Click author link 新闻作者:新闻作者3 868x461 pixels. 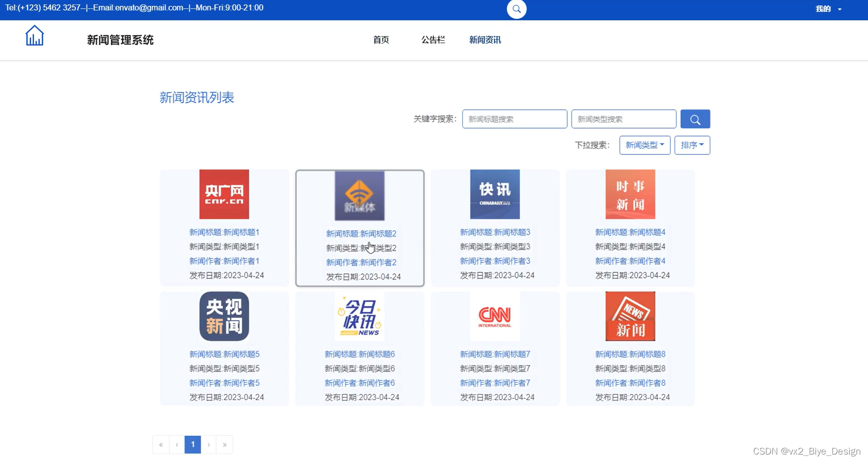point(495,261)
